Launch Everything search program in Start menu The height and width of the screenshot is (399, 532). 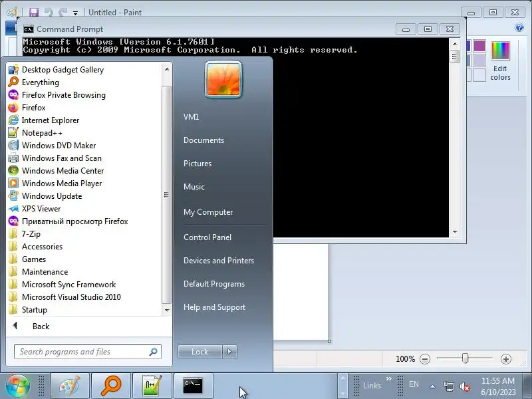(33, 82)
